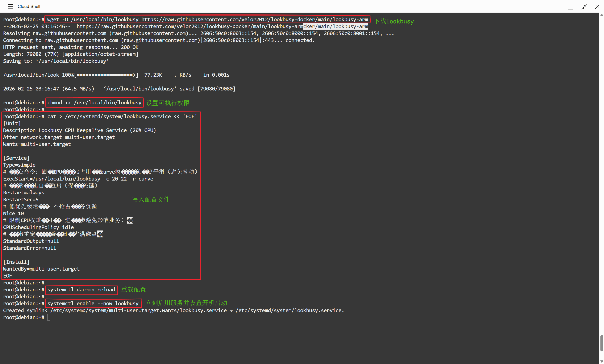Click the highlighted 'cker/main/lookbusy-arm' selection

[335, 26]
